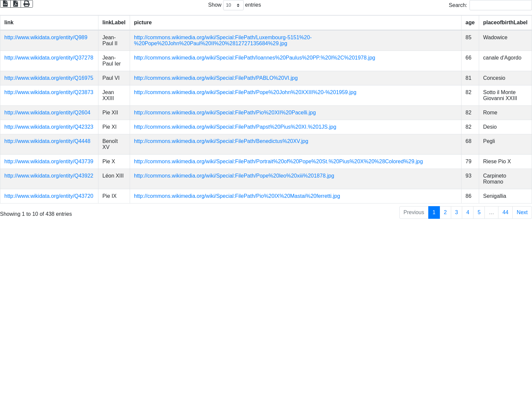Viewport: 532px width, 399px height.
Task: Sort by the linkLabel column header
Action: [114, 23]
